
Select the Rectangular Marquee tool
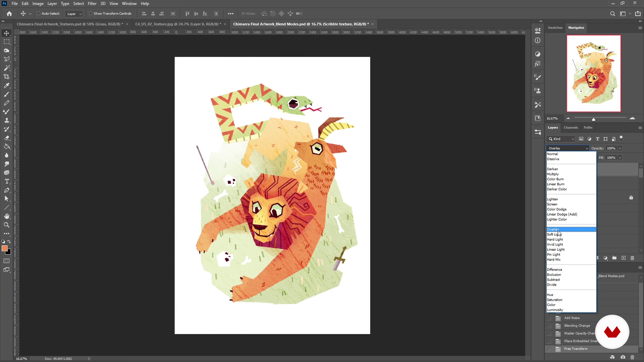click(7, 42)
